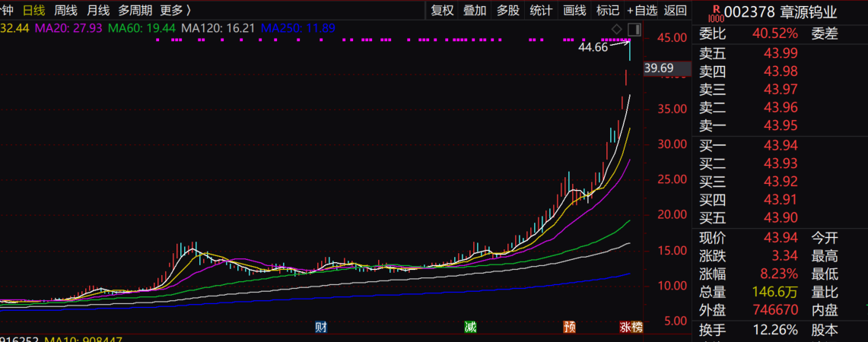Click the 返回 back button
Viewport: 868px width, 342px height.
(675, 10)
